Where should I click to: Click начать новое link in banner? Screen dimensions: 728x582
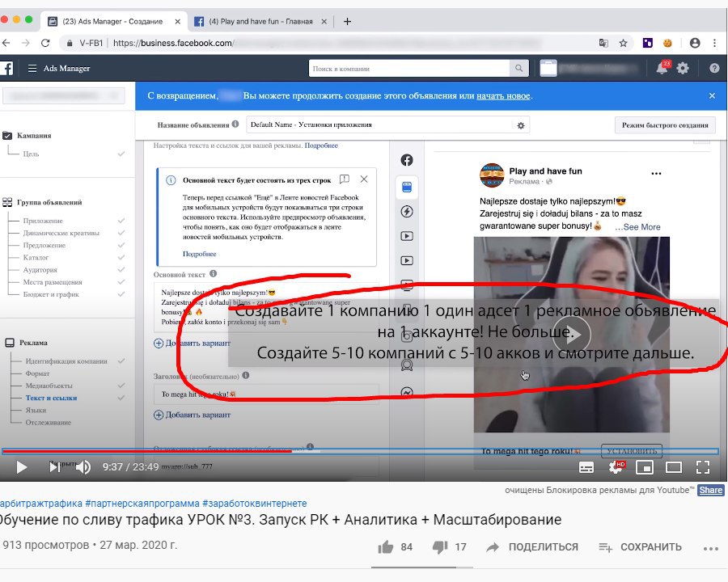click(503, 95)
